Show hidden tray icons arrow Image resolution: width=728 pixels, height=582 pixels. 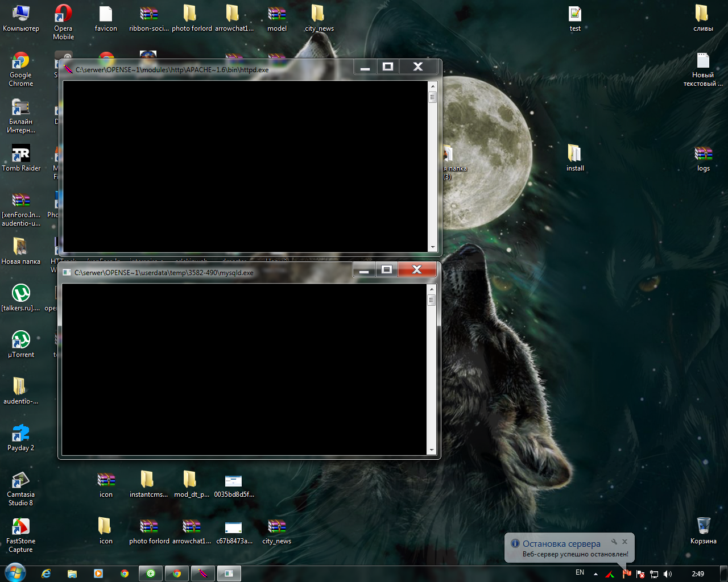pos(595,573)
